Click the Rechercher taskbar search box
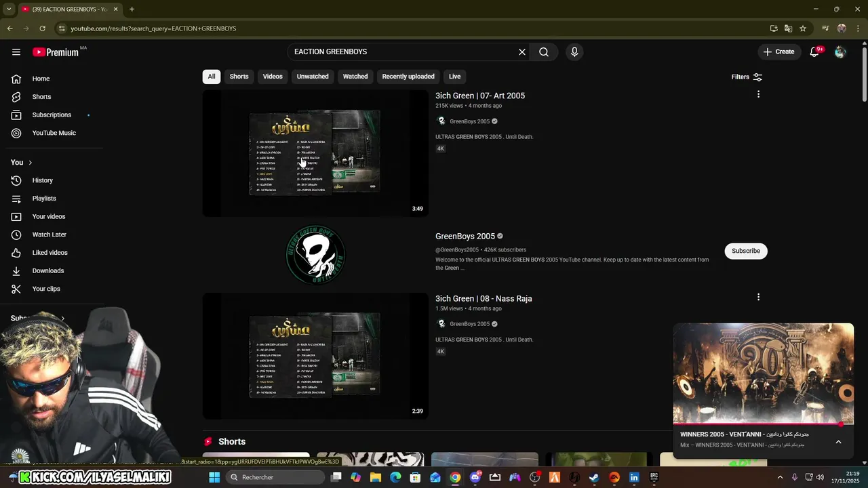 click(274, 477)
